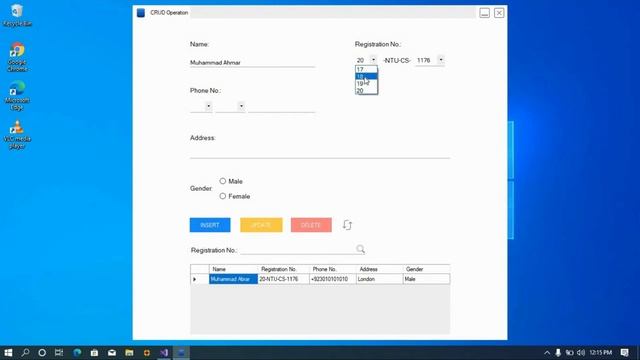
Task: Open Microsoft Edge desktop shortcut
Action: pyautogui.click(x=17, y=96)
